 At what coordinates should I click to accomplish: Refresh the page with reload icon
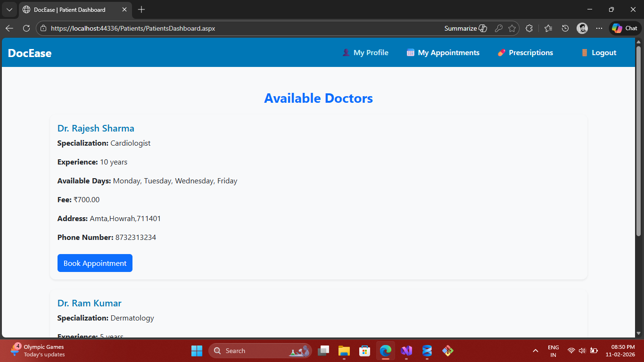[x=26, y=28]
